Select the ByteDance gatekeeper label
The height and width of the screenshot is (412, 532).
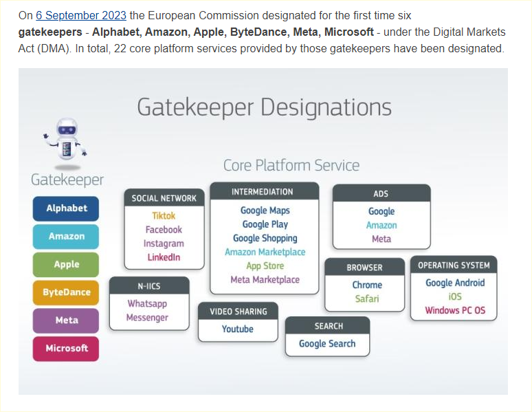66,292
